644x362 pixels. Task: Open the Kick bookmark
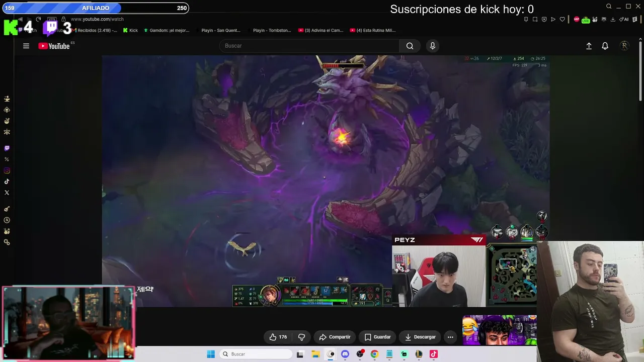pyautogui.click(x=130, y=30)
